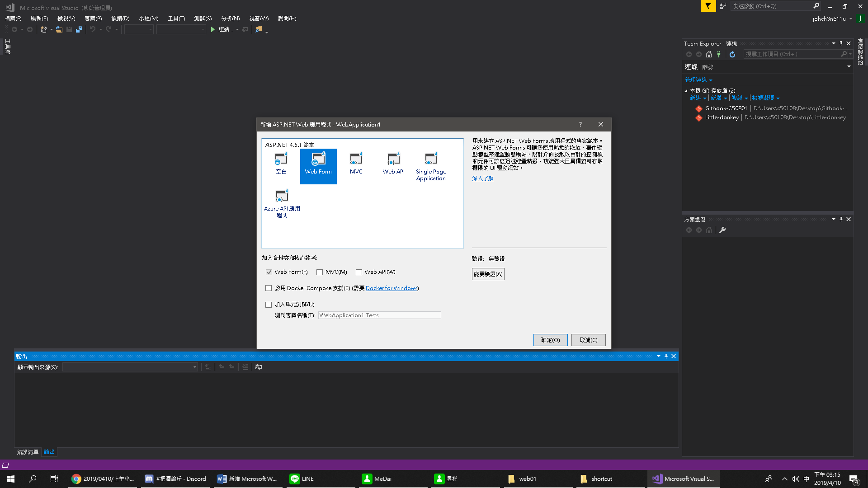
Task: Click the 確定(O) button
Action: [x=550, y=340]
